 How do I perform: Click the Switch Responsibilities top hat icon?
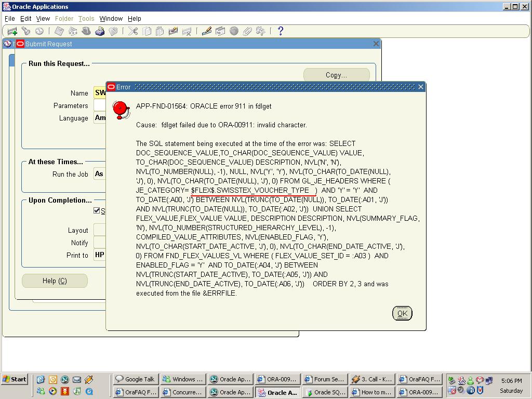[x=86, y=31]
